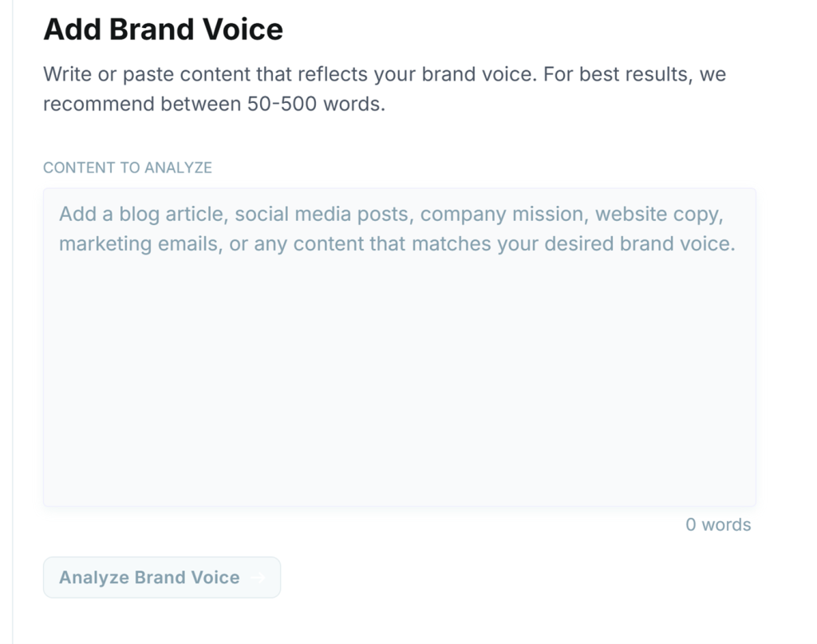
Task: Click the 'website copy' placeholder text
Action: point(659,215)
